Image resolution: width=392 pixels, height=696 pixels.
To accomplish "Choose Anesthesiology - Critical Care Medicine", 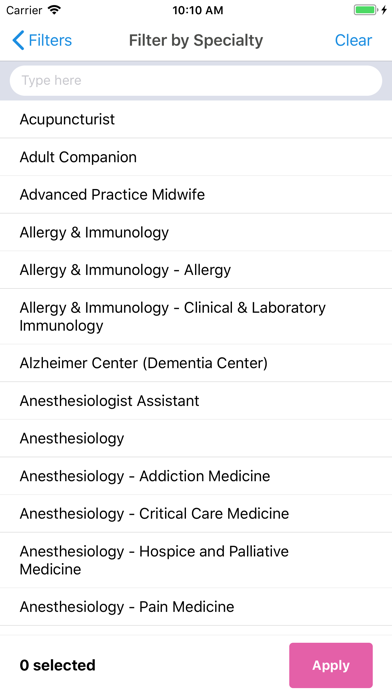I will [196, 514].
